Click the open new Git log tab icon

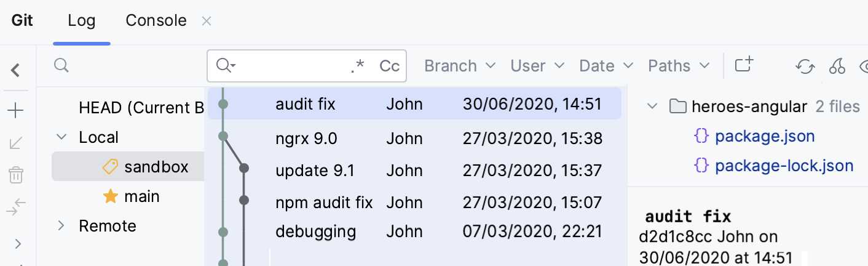[744, 65]
